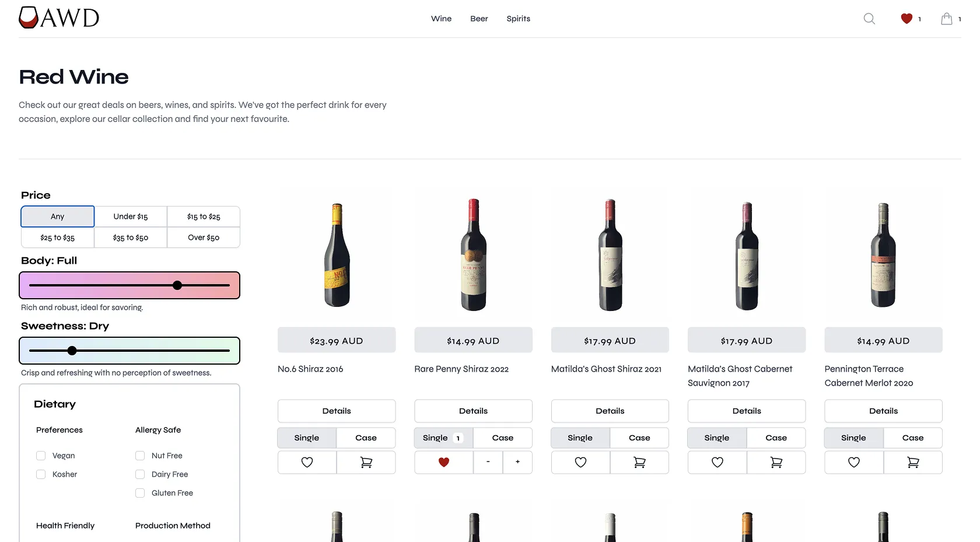Select the Under $15 price filter

click(131, 216)
